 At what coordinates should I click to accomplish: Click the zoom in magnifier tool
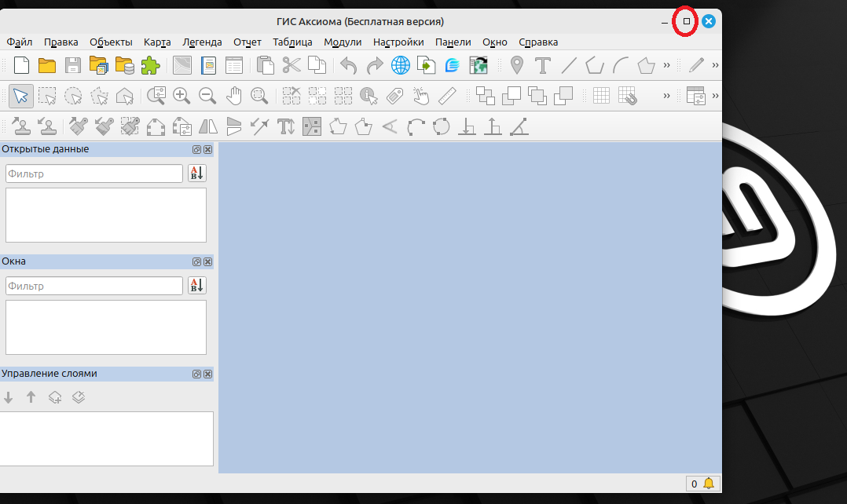[181, 96]
